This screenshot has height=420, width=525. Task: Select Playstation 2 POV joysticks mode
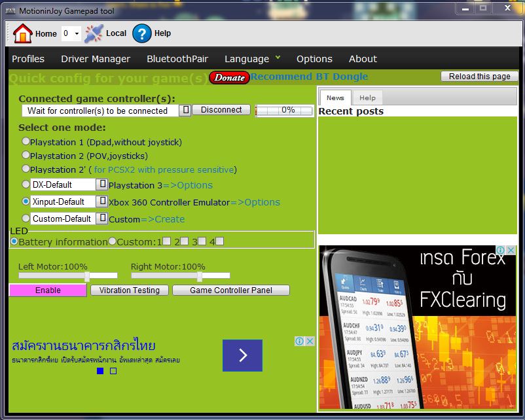26,155
